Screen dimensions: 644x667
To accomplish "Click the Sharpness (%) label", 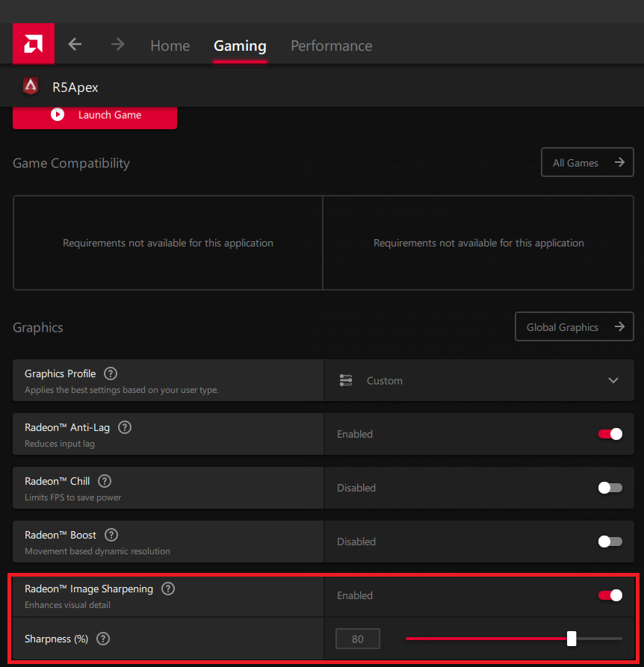I will (56, 639).
